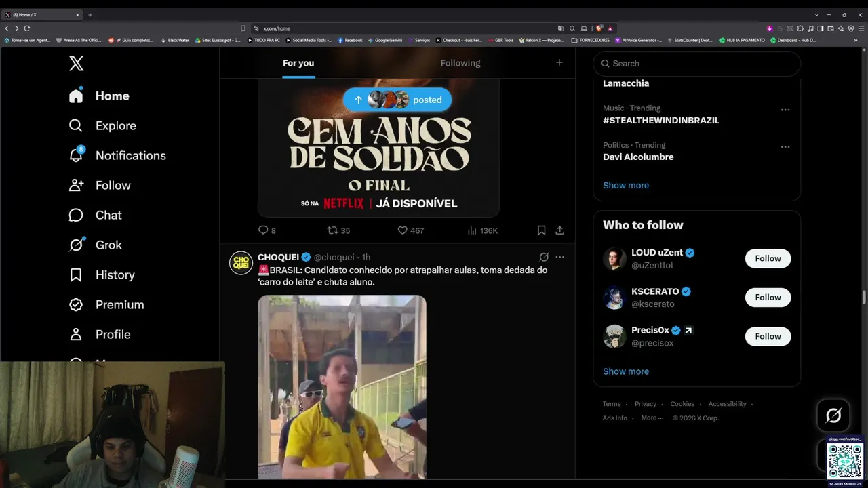The height and width of the screenshot is (488, 868).
Task: Open a new browser tab
Action: pyautogui.click(x=90, y=14)
